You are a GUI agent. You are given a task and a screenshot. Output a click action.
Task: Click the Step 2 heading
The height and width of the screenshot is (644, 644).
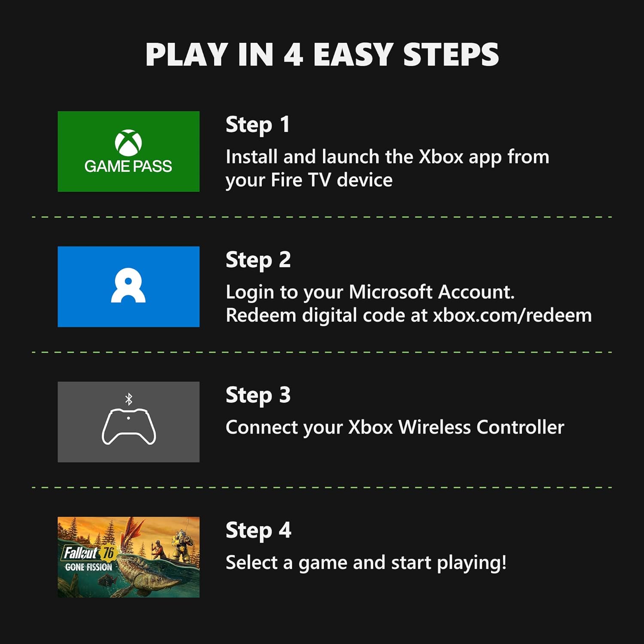(x=258, y=260)
